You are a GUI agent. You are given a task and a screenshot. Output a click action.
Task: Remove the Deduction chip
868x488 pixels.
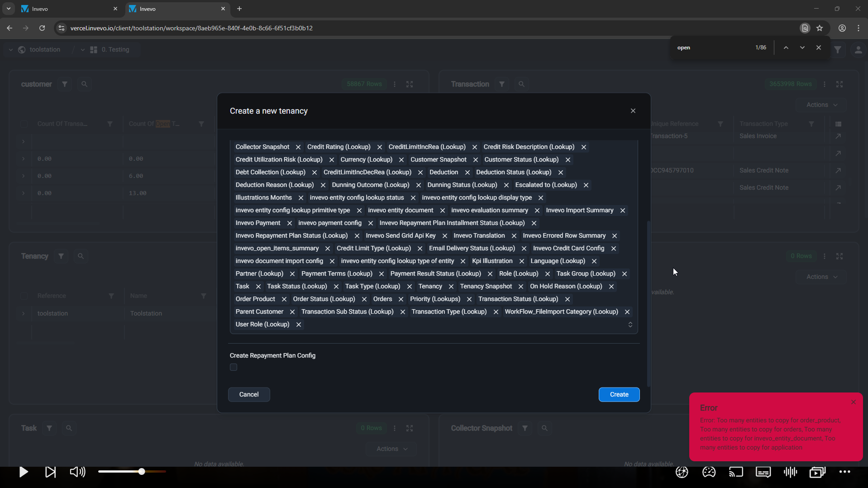pos(467,172)
